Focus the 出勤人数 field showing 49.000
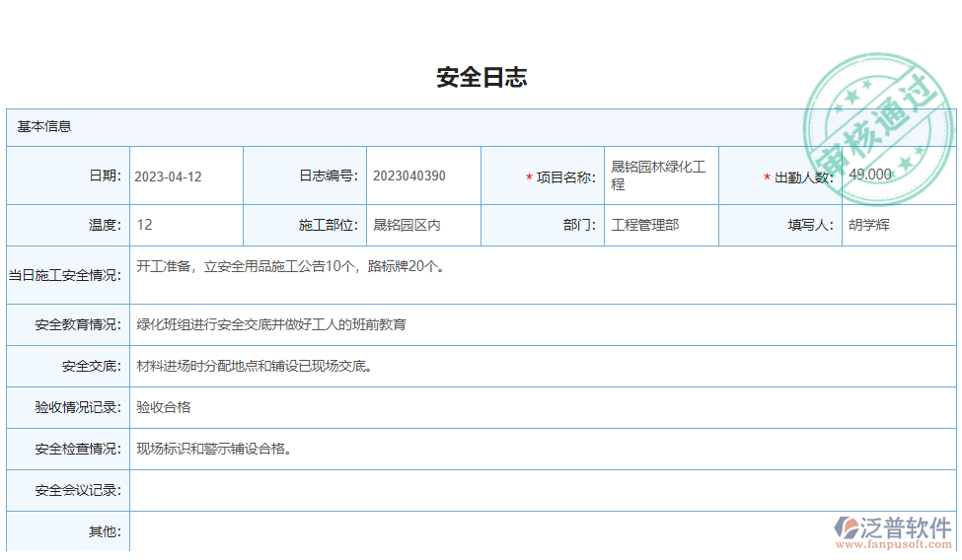 pos(897,175)
